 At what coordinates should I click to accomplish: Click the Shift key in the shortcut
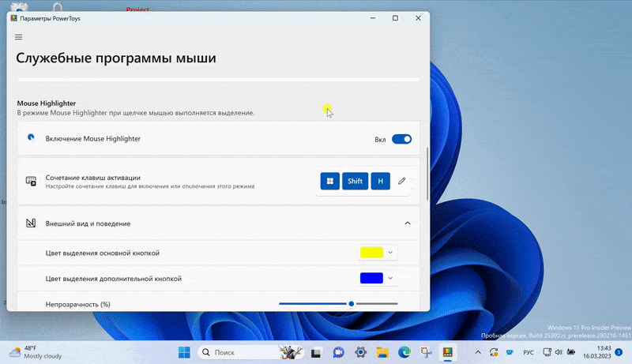pos(355,181)
